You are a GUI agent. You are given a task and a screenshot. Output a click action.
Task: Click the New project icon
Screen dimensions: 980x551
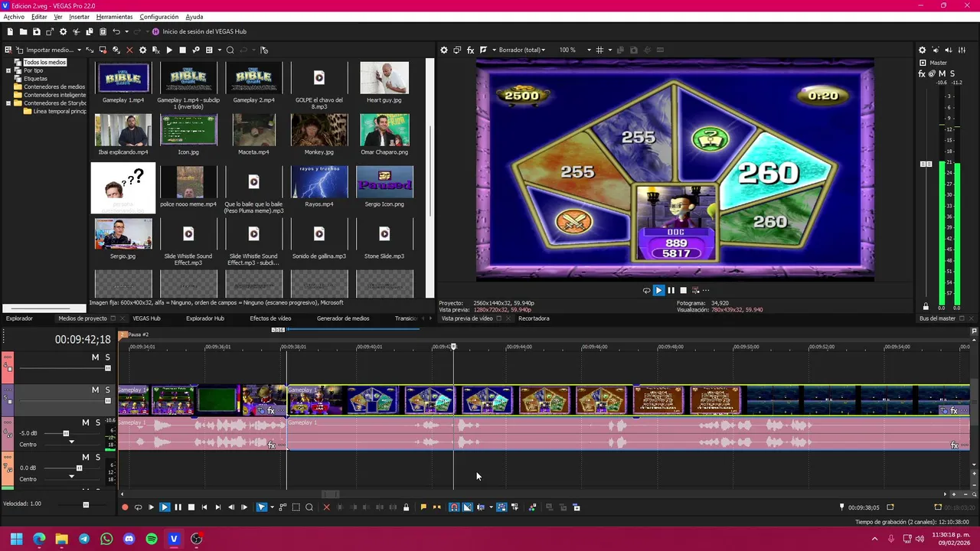point(10,31)
